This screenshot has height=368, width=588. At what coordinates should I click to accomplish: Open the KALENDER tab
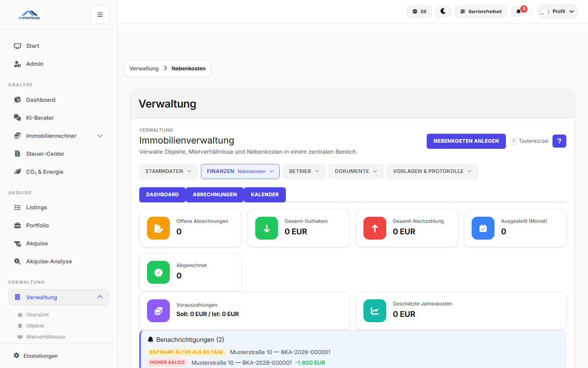[x=265, y=195]
